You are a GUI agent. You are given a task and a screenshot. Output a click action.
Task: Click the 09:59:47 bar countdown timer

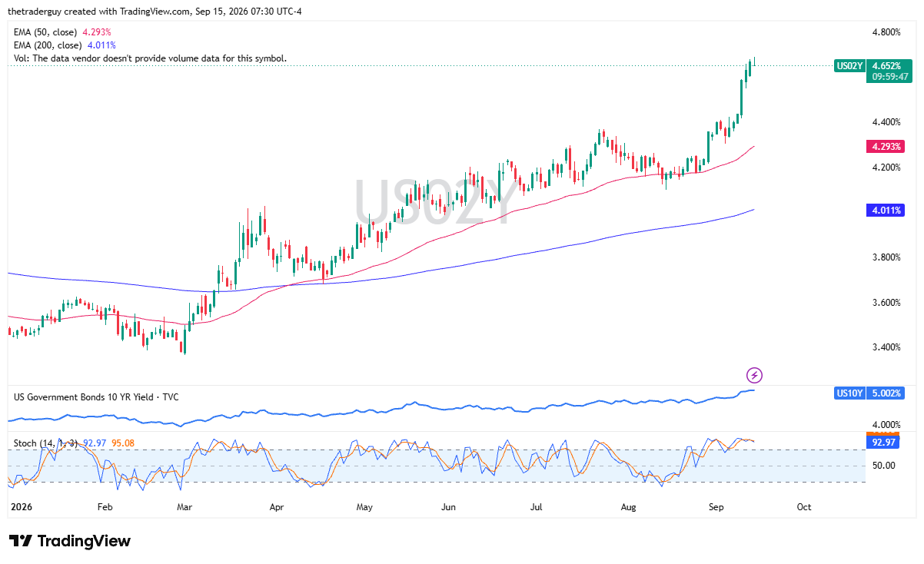[x=891, y=77]
